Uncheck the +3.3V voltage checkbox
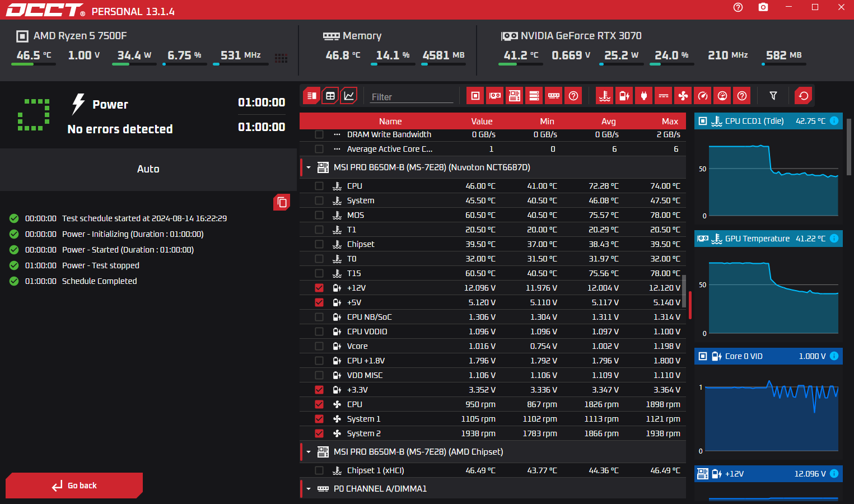The width and height of the screenshot is (854, 504). point(319,390)
